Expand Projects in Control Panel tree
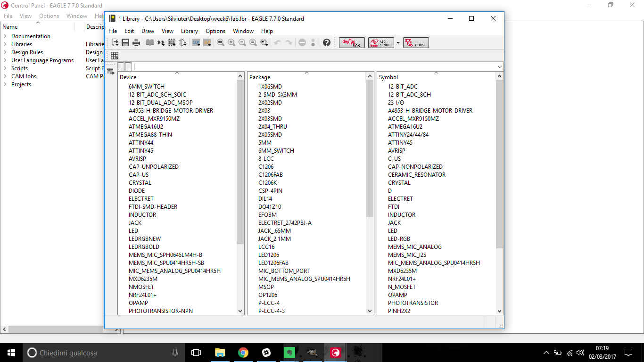This screenshot has height=362, width=644. click(x=5, y=84)
